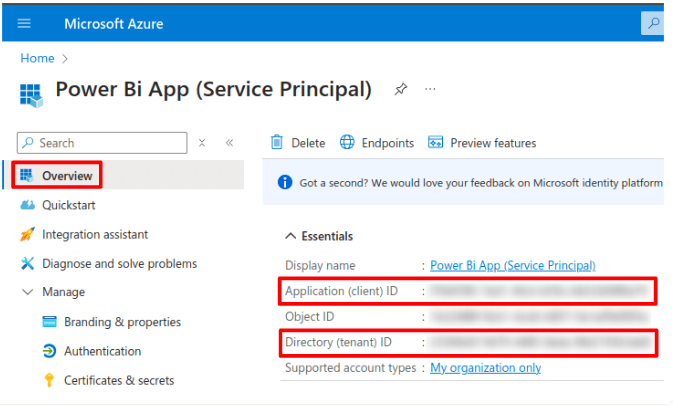Open the more options ellipsis
673x407 pixels.
pyautogui.click(x=430, y=89)
